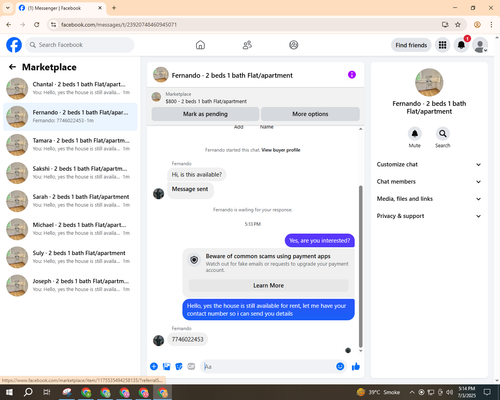Open Chantal's conversation
The image size is (500, 400).
70,89
